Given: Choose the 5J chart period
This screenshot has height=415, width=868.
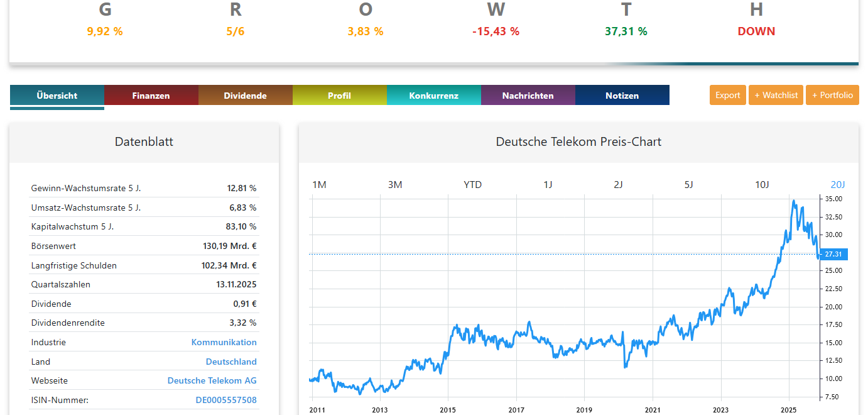Looking at the screenshot, I should pos(688,184).
